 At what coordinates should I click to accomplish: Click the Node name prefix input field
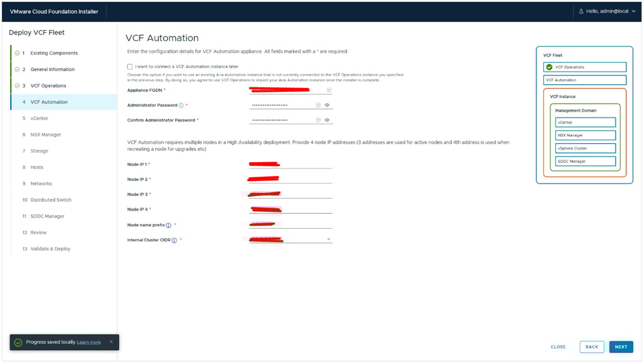click(x=291, y=224)
